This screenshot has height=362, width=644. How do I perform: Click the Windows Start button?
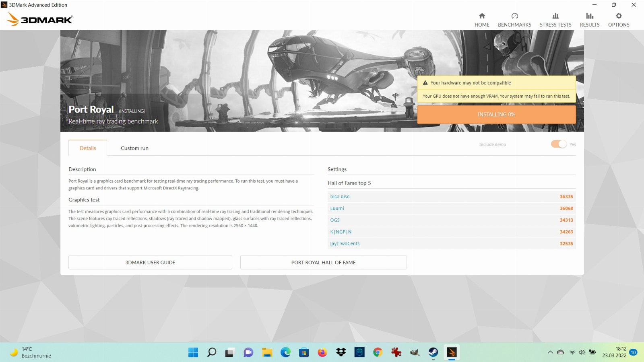click(x=193, y=352)
